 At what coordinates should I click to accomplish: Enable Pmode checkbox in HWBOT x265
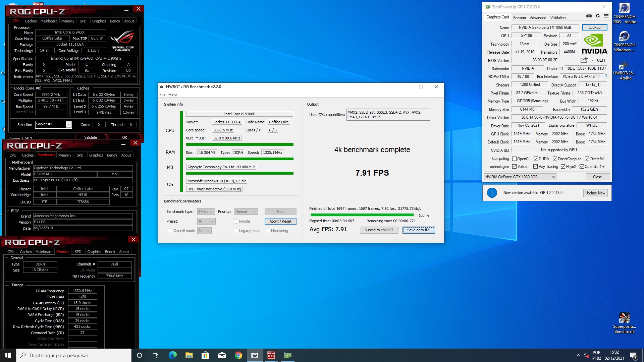pos(236,221)
